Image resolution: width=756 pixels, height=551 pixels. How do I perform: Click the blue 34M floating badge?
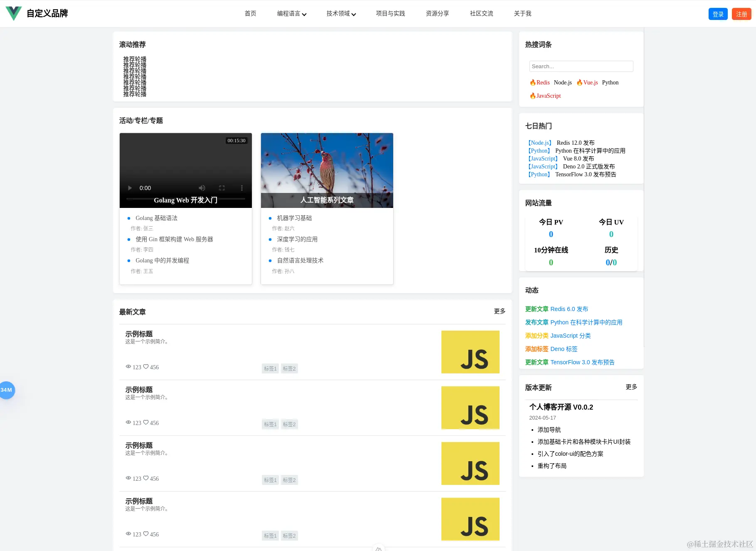[x=6, y=390]
